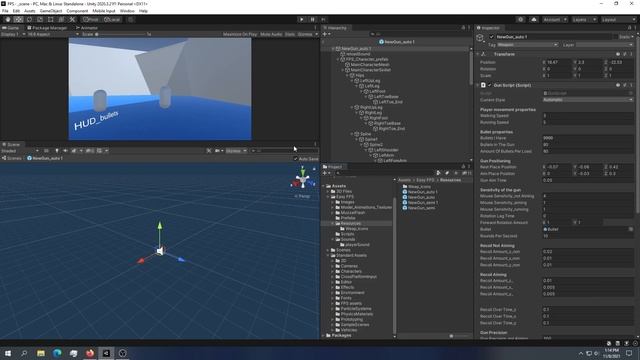Toggle Mute Audio in Game view
The image size is (640, 360).
271,34
